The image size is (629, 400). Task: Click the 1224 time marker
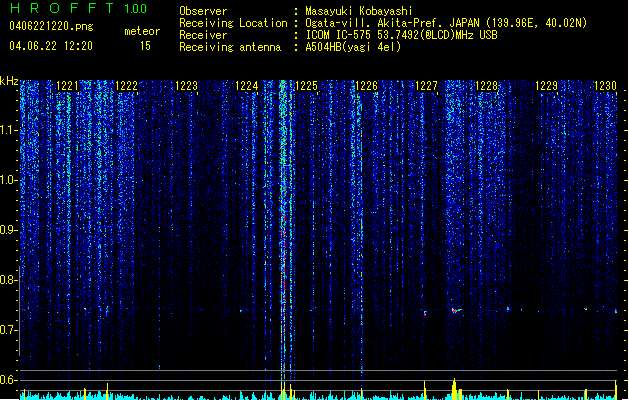click(x=246, y=86)
